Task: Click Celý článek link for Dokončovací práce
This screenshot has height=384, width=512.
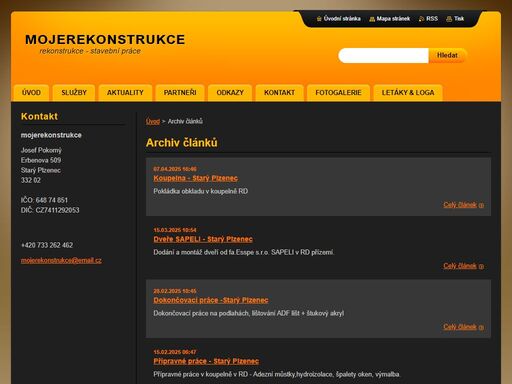Action: coord(460,327)
